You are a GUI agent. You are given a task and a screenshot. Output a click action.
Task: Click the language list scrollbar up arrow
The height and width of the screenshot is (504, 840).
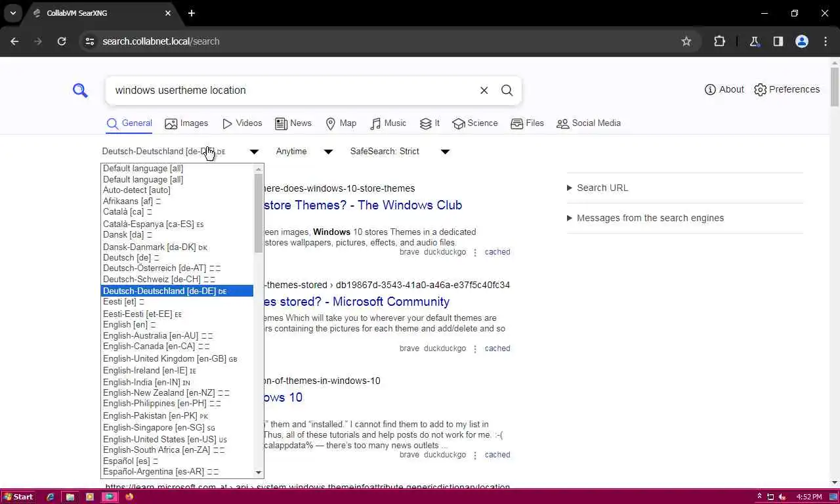259,169
